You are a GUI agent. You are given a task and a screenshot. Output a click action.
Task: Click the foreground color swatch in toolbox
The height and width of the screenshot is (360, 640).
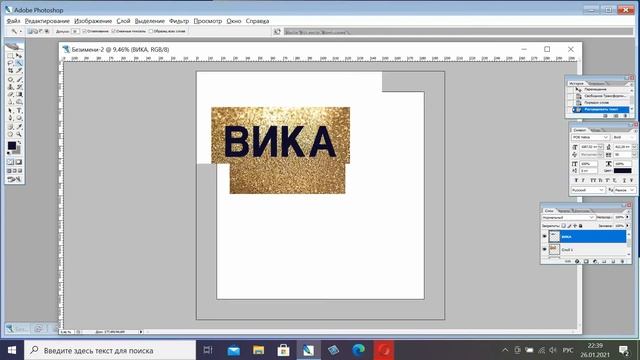pyautogui.click(x=11, y=145)
